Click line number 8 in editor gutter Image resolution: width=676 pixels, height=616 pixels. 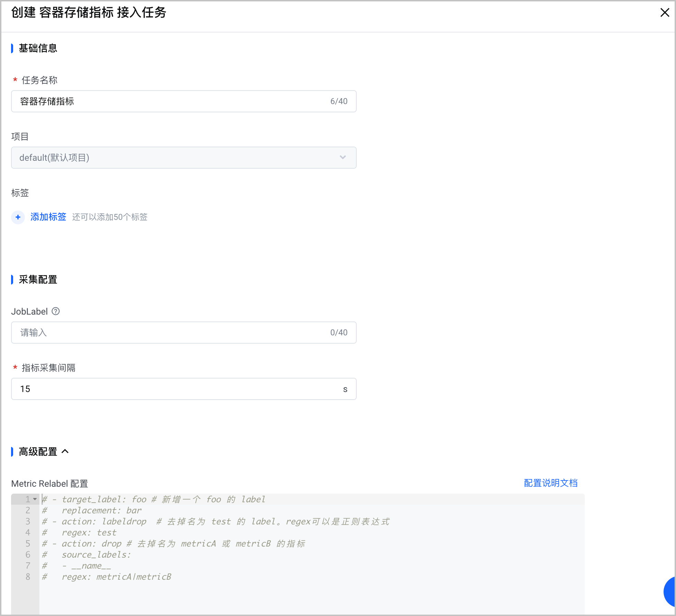click(x=28, y=577)
